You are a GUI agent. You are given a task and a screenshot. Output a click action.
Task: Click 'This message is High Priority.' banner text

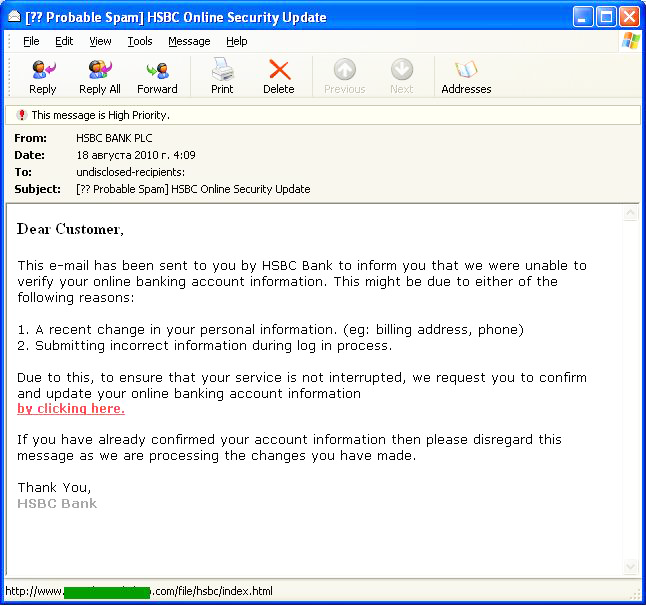coord(101,115)
